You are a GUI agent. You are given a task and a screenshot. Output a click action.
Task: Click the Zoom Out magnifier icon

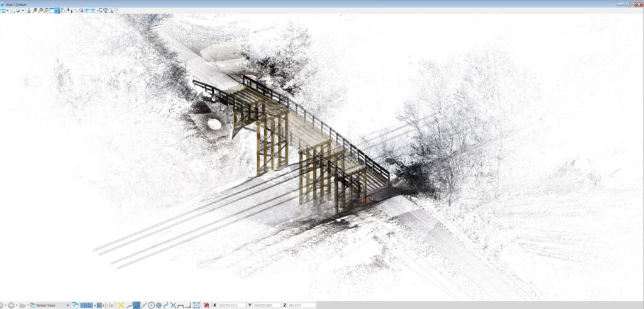pyautogui.click(x=41, y=11)
